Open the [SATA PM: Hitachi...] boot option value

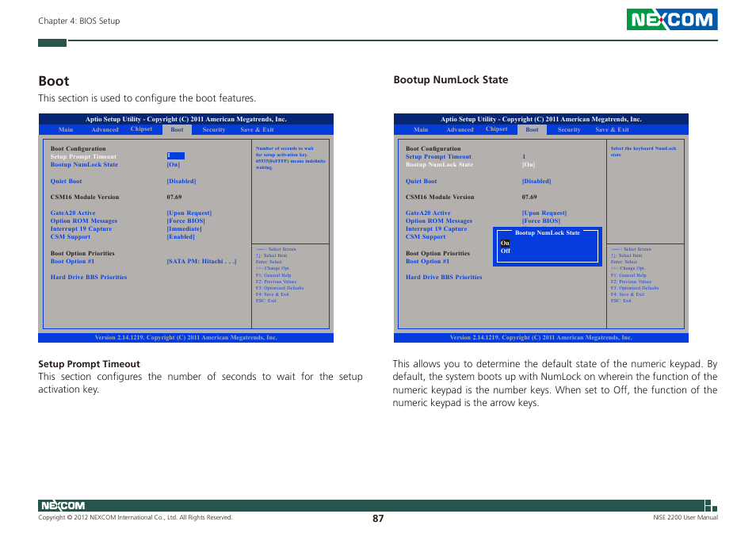click(x=201, y=262)
